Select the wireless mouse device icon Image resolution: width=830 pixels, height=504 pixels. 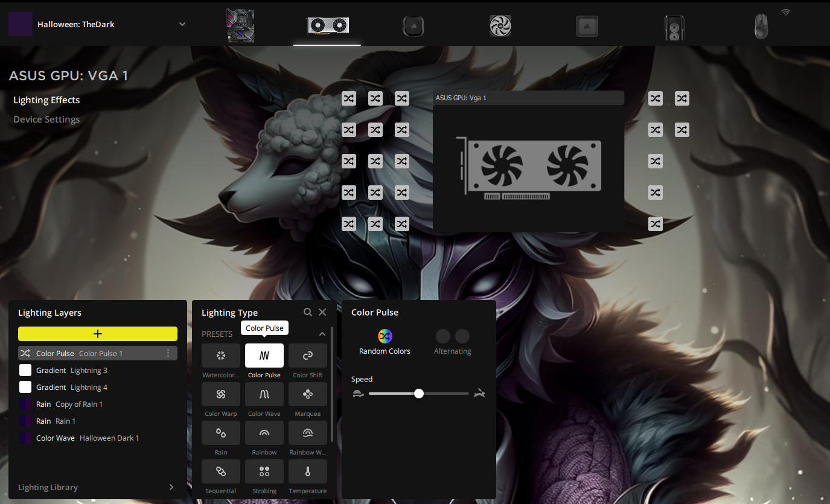pos(761,27)
